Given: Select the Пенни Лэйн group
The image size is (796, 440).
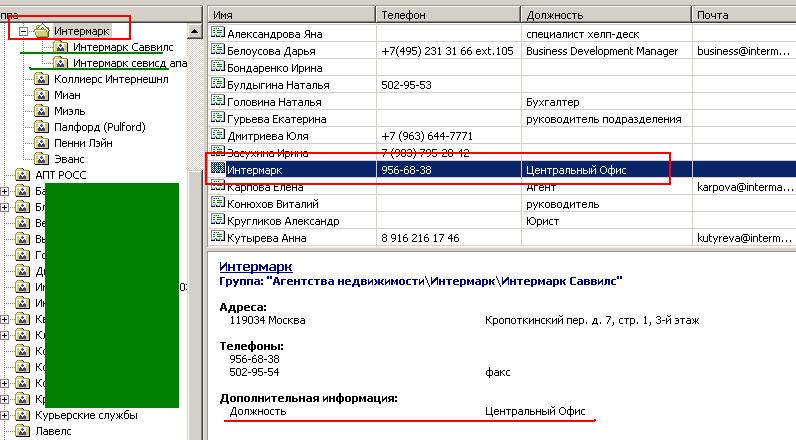Looking at the screenshot, I should click(83, 143).
